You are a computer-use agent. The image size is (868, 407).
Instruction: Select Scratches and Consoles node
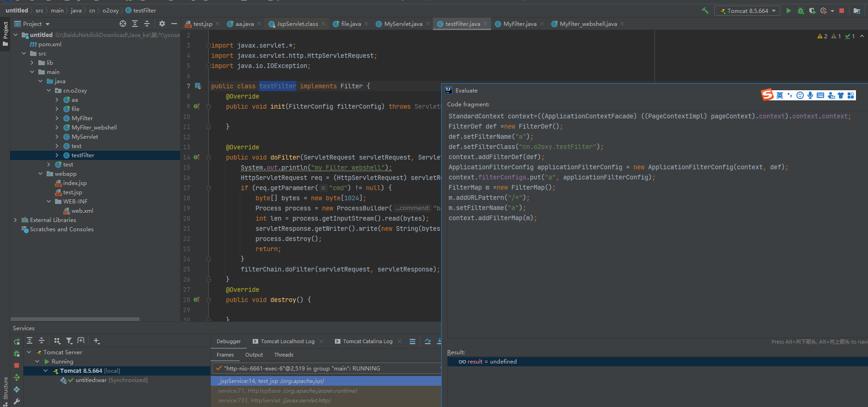(61, 229)
